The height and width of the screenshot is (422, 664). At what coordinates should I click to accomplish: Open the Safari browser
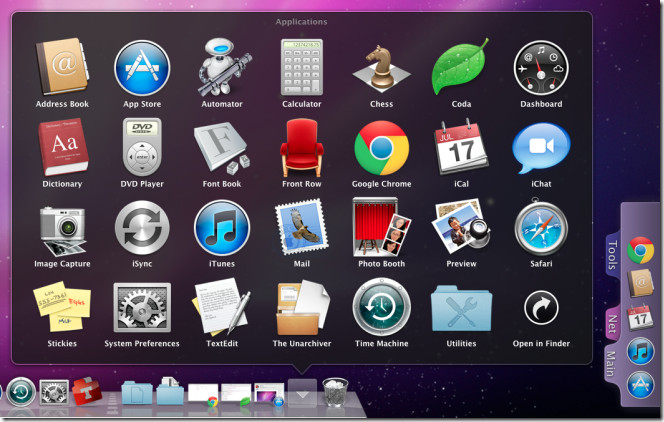coord(541,228)
